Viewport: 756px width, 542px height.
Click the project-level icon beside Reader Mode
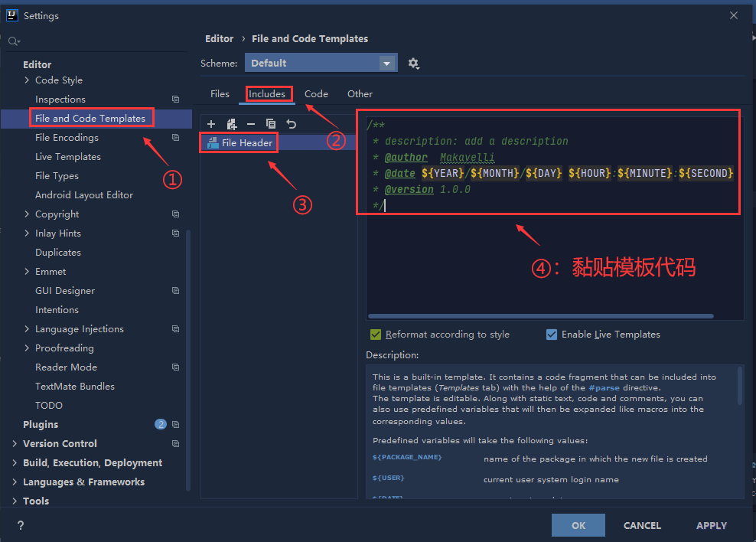pyautogui.click(x=175, y=367)
